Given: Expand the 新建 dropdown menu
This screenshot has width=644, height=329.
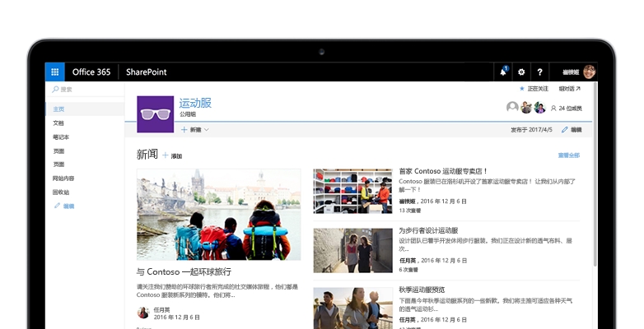Looking at the screenshot, I should 195,130.
